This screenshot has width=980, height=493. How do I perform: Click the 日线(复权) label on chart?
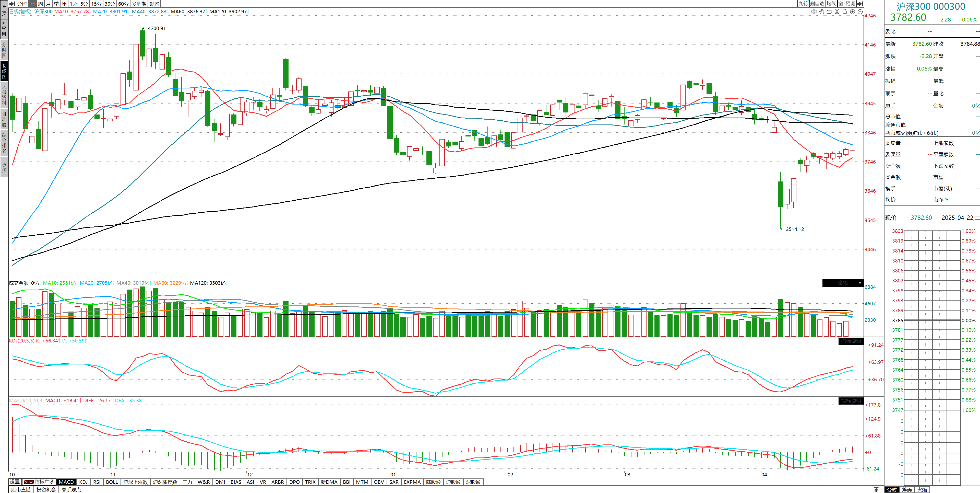click(20, 12)
